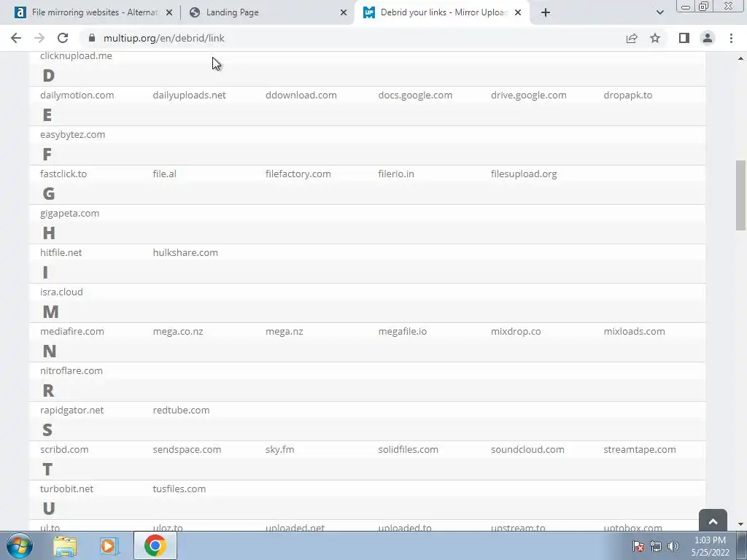Launch Windows Media Player from taskbar
The width and height of the screenshot is (747, 560).
click(109, 546)
